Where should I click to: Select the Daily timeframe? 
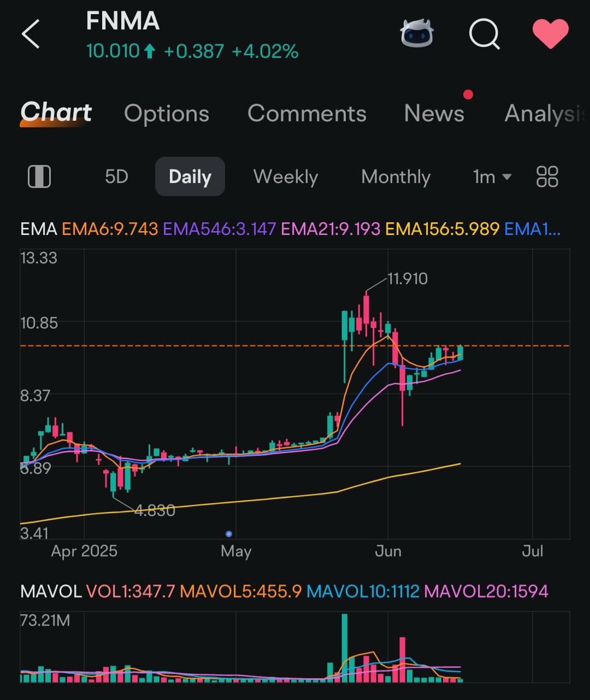coord(190,177)
